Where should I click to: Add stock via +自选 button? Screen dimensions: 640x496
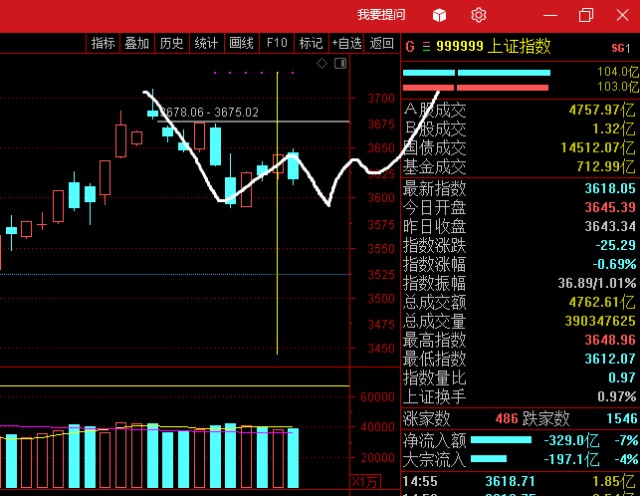click(x=347, y=43)
